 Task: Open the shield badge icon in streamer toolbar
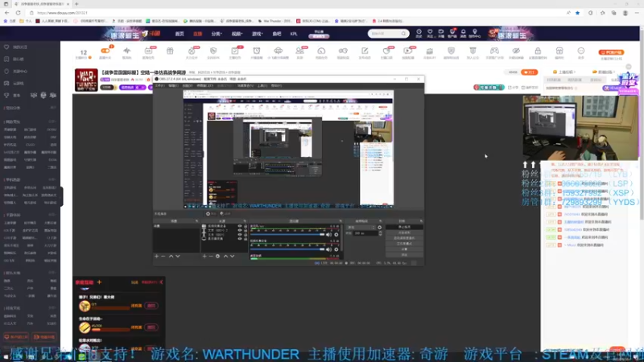coord(451,51)
